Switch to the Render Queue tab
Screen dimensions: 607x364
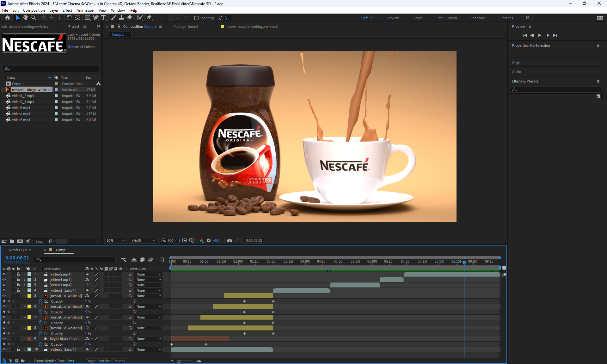pyautogui.click(x=20, y=250)
